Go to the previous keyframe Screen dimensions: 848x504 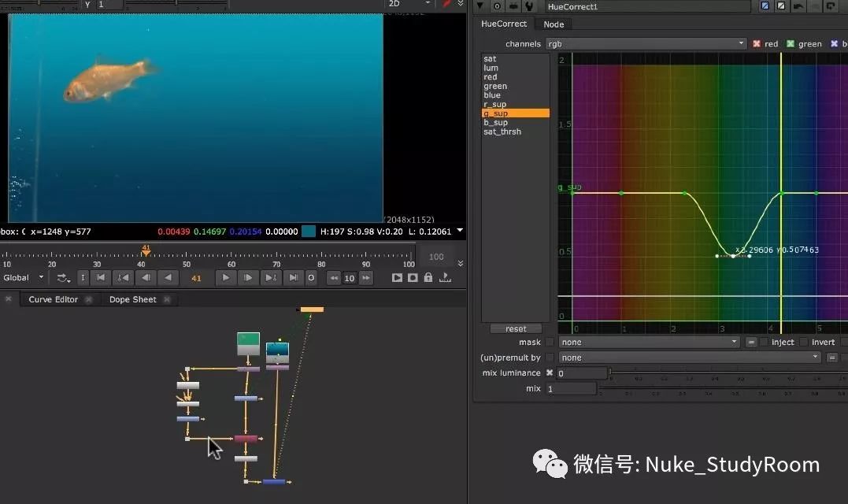124,278
